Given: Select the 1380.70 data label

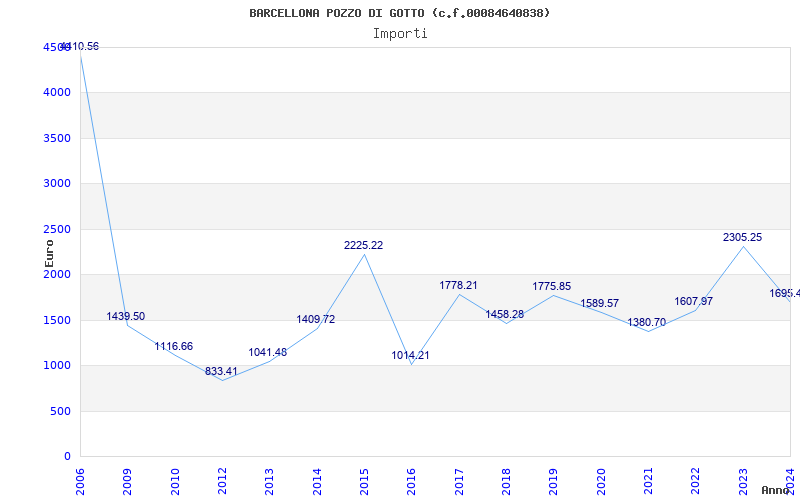Looking at the screenshot, I should click(x=646, y=322).
